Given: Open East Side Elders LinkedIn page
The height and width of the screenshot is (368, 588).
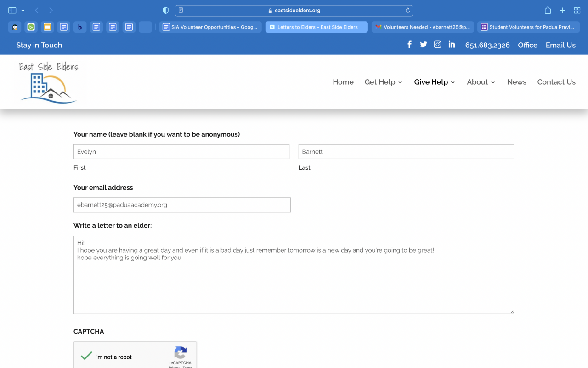Looking at the screenshot, I should pyautogui.click(x=452, y=45).
